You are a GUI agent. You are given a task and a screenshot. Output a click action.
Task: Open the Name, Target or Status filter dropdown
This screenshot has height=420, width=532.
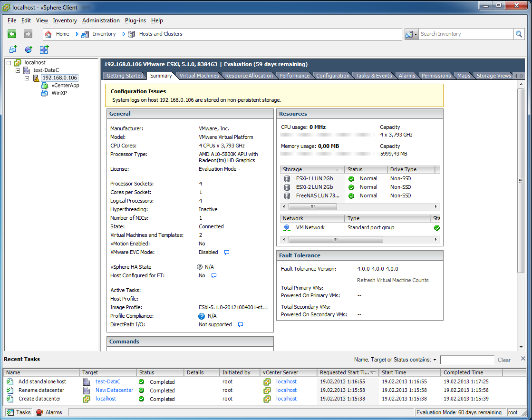click(x=435, y=360)
